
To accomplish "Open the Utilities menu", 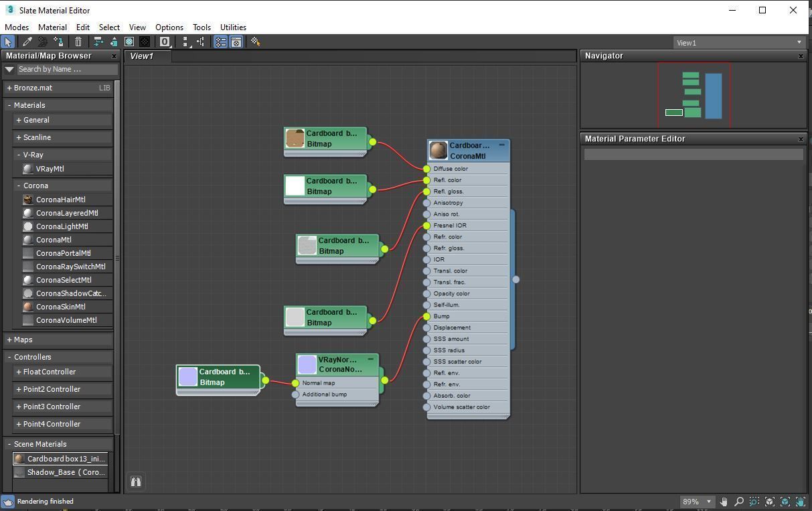I will pos(233,27).
